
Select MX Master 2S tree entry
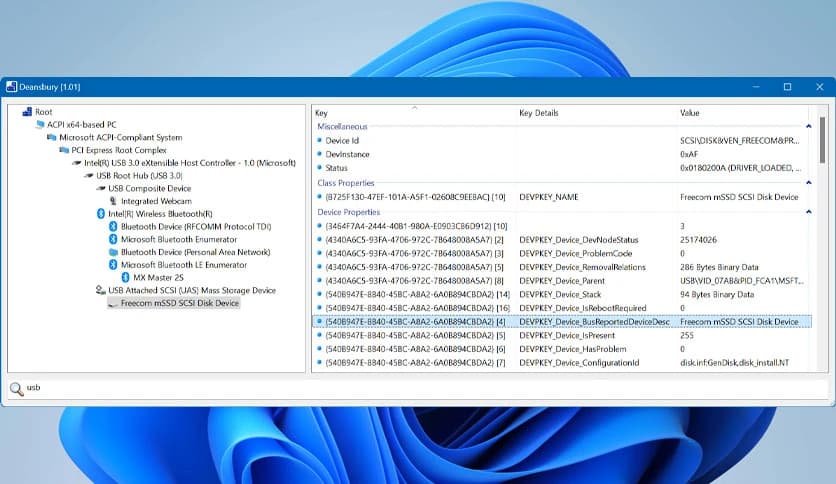pyautogui.click(x=158, y=278)
